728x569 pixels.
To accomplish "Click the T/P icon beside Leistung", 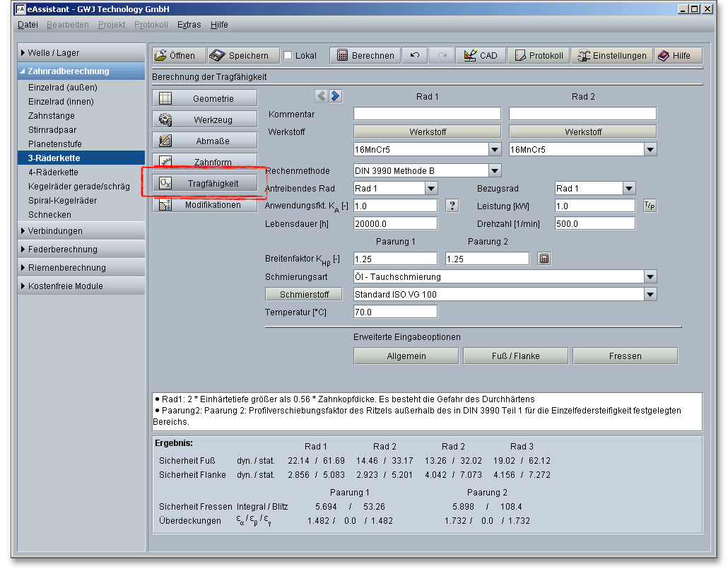I will click(x=649, y=206).
